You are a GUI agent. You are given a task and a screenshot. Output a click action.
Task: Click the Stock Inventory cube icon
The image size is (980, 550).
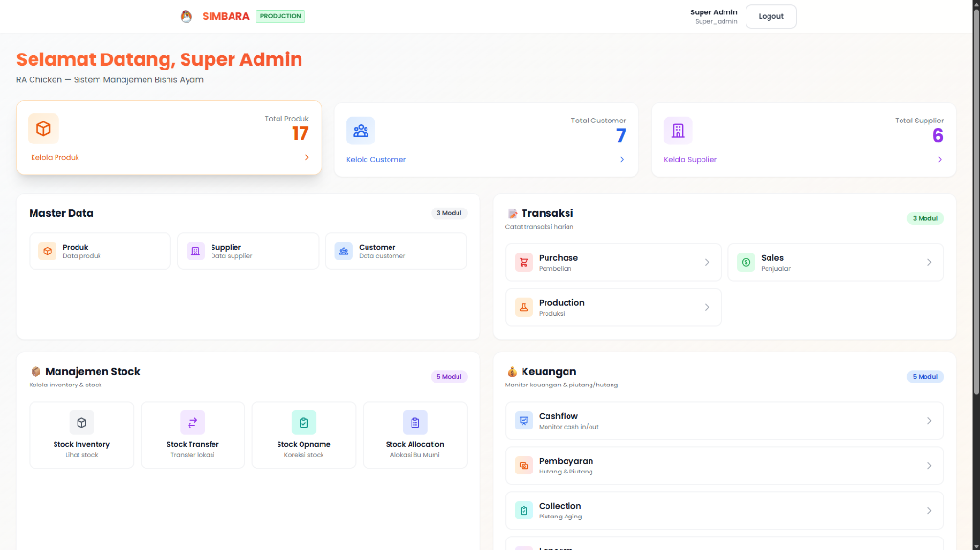[x=81, y=423]
